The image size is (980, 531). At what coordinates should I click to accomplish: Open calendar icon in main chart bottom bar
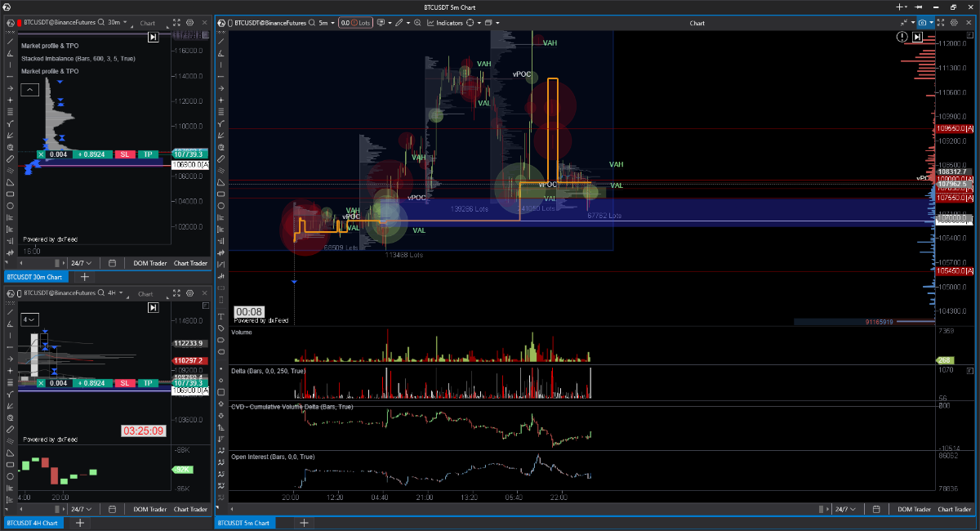click(x=875, y=509)
